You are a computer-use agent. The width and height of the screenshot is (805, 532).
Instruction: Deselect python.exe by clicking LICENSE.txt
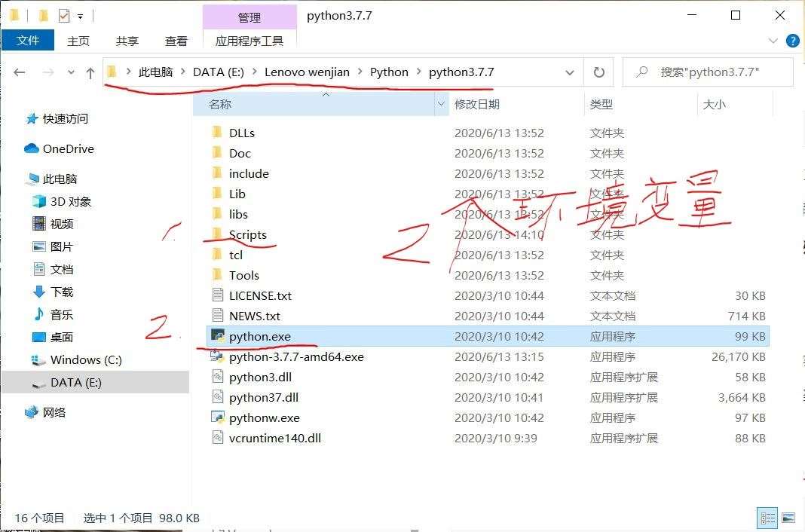point(259,295)
